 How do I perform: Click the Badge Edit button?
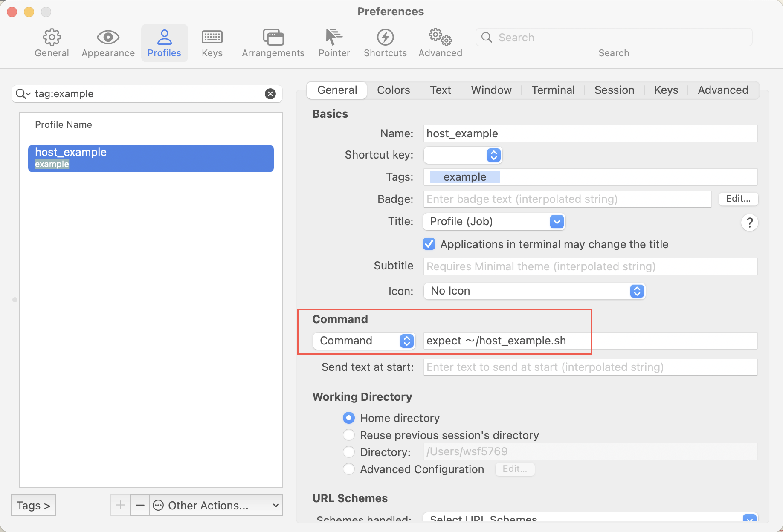tap(738, 199)
